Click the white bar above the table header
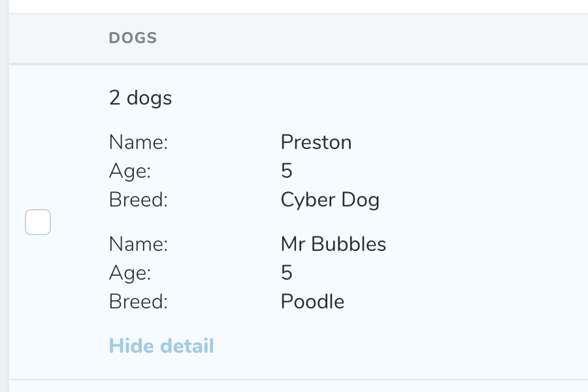Screen dimensions: 588x392 coord(299,7)
